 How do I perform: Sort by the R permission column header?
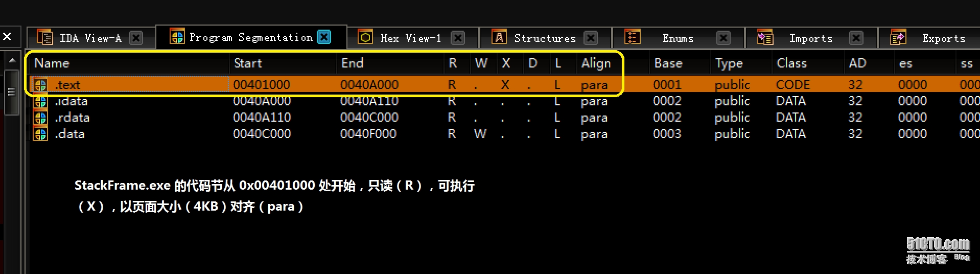coord(453,63)
